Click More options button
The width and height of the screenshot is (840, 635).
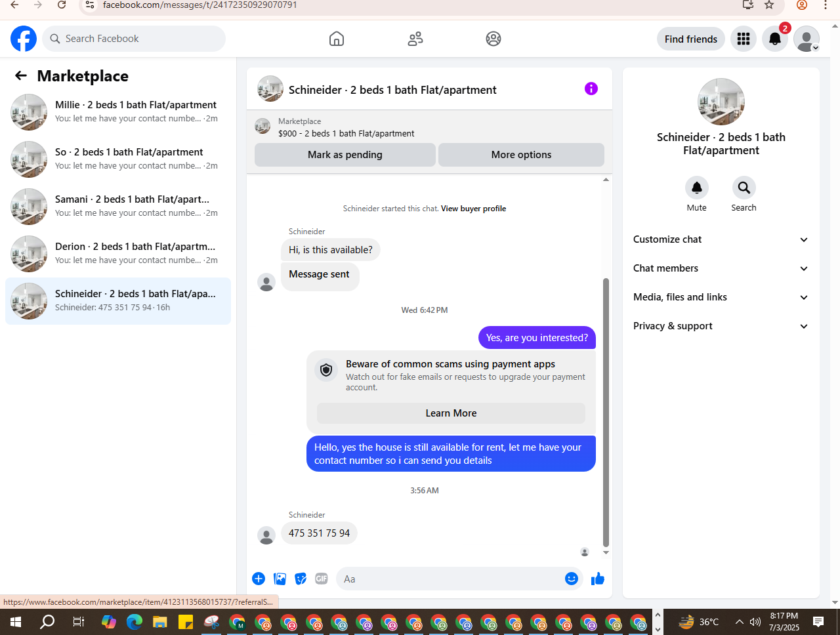coord(521,155)
